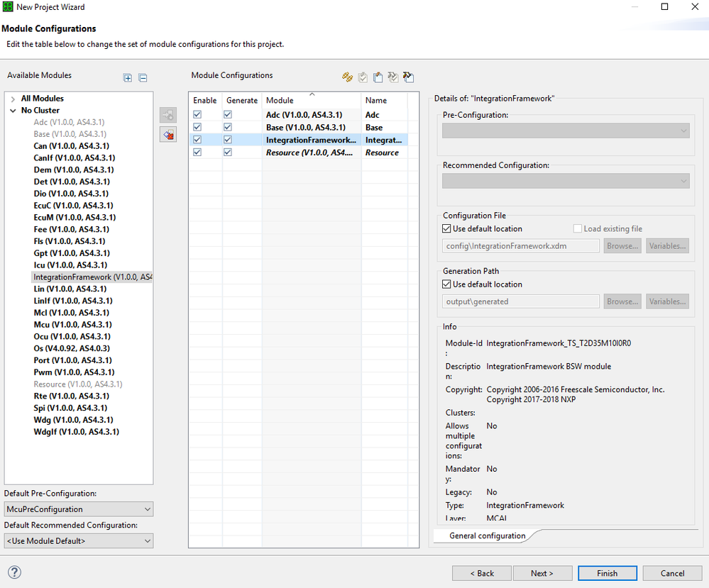Click Browse next to output\generated path
Viewport: 709px width, 588px height.
622,301
